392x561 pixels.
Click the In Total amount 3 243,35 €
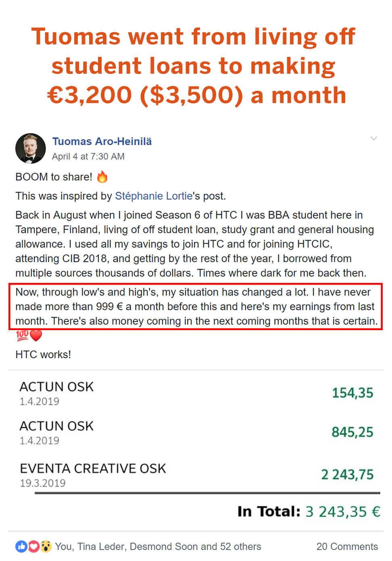tap(342, 512)
